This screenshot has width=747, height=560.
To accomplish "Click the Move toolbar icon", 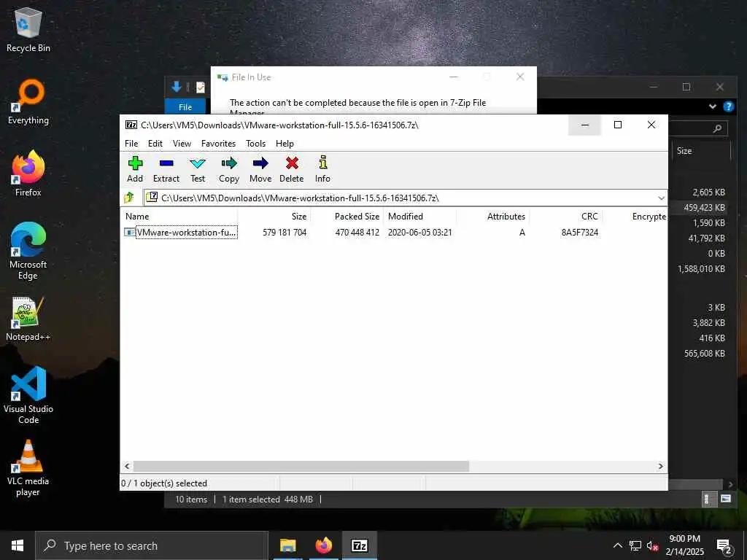I will point(260,169).
